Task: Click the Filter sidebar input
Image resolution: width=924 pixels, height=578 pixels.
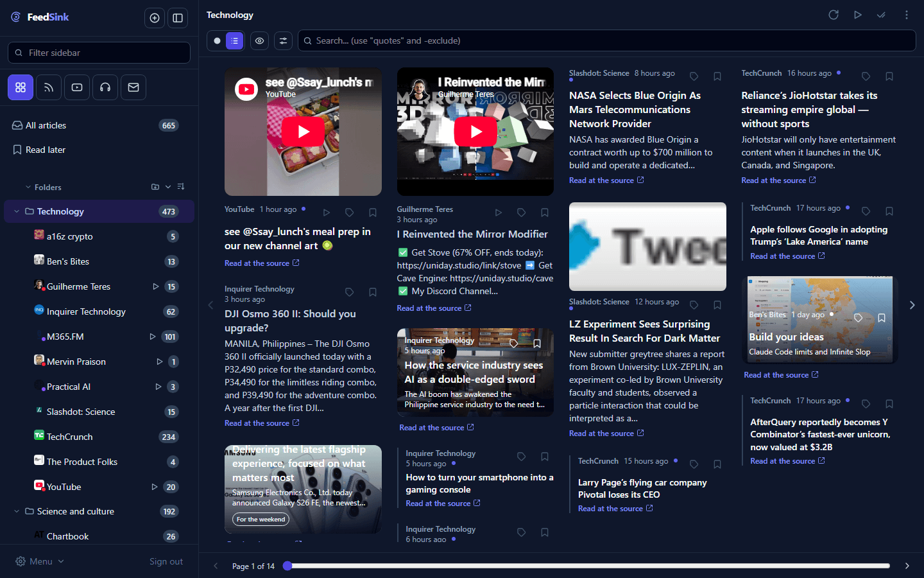Action: (x=99, y=53)
